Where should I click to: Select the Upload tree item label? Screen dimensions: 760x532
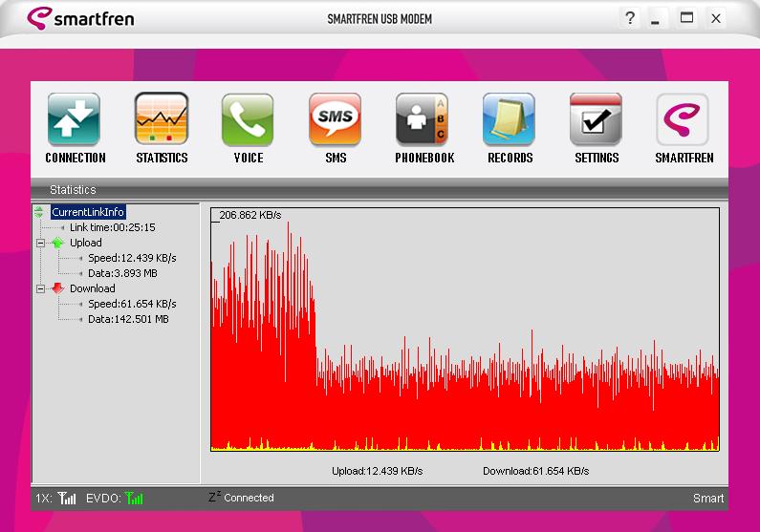[x=86, y=243]
